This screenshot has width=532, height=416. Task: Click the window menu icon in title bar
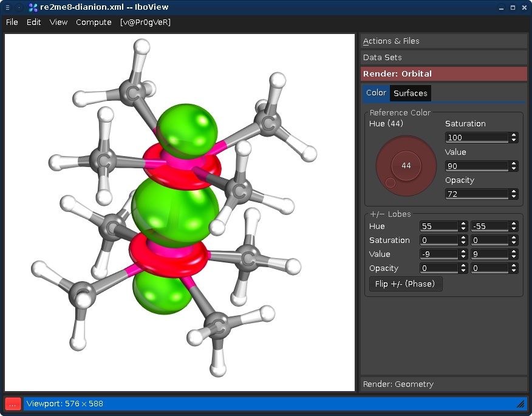coord(7,7)
